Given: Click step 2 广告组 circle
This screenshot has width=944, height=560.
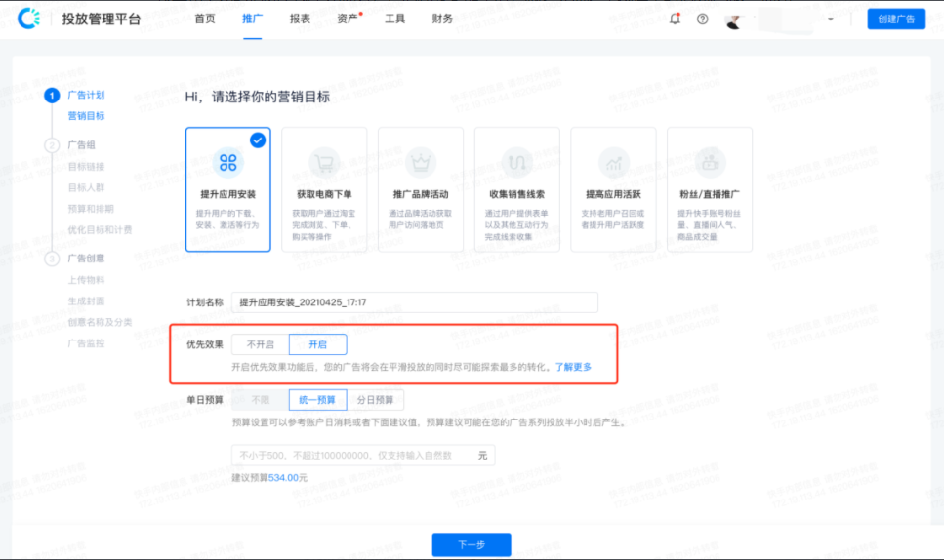Looking at the screenshot, I should pyautogui.click(x=52, y=145).
